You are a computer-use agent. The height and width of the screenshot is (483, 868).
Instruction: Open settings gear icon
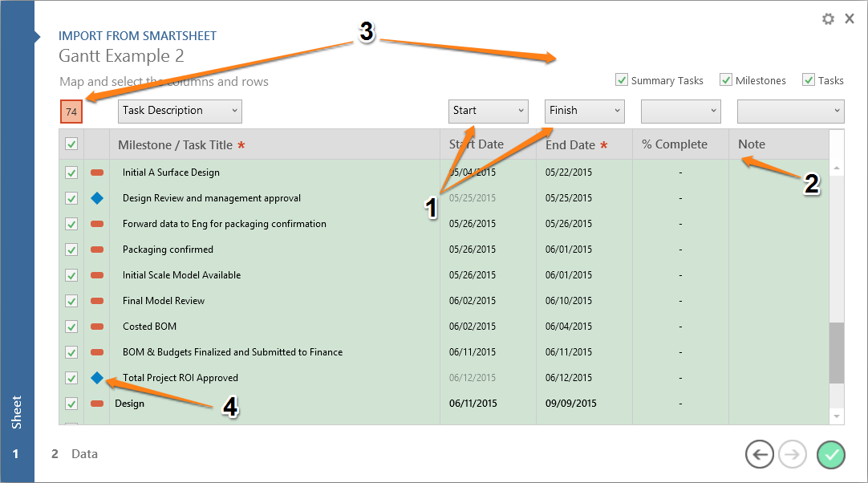[828, 18]
